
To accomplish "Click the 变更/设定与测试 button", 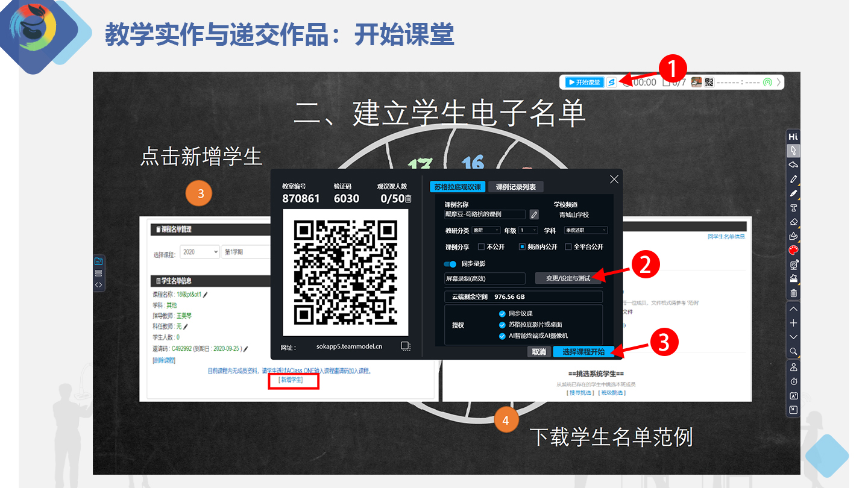I will click(x=568, y=278).
